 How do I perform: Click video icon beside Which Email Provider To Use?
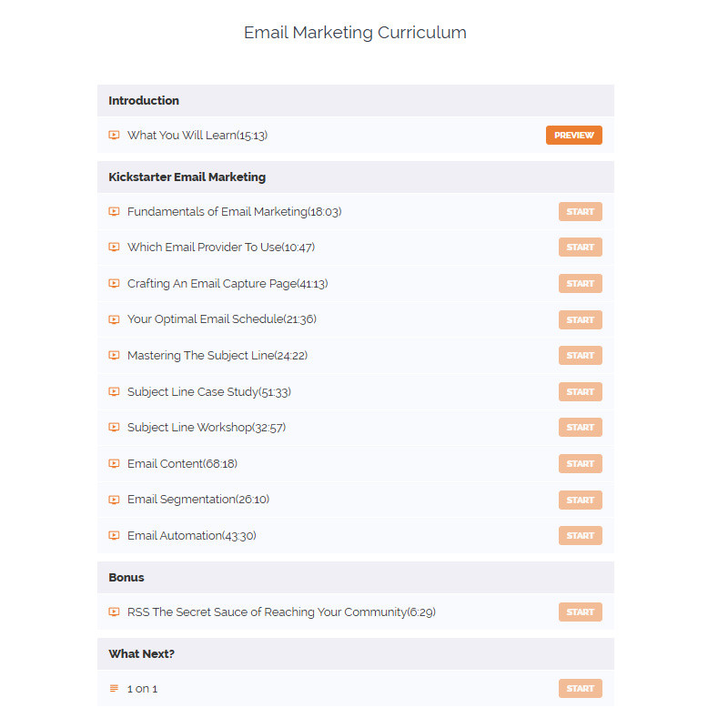(114, 248)
